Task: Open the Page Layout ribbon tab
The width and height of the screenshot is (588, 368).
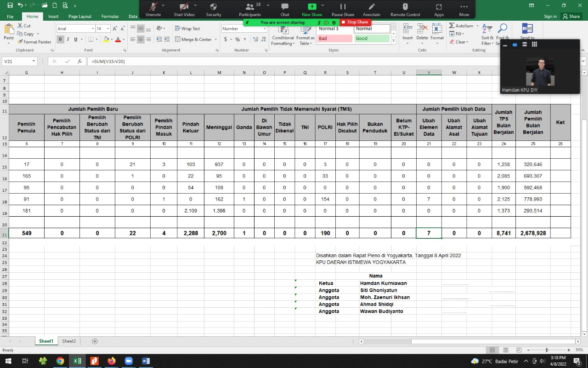Action: [x=79, y=17]
